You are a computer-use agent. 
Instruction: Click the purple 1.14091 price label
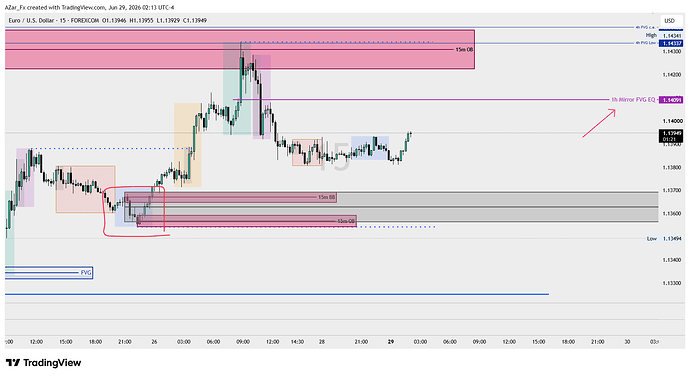tap(671, 100)
